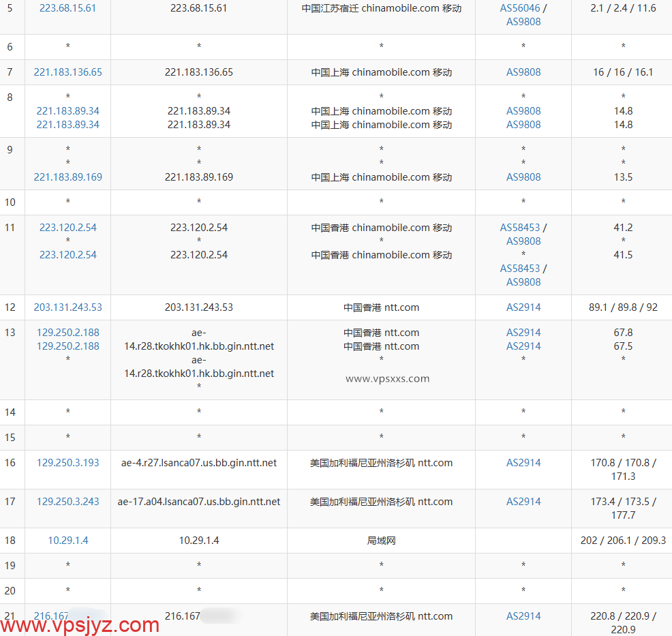Open the AS9808 link in hop 7 row
This screenshot has width=672, height=636.
click(x=523, y=72)
